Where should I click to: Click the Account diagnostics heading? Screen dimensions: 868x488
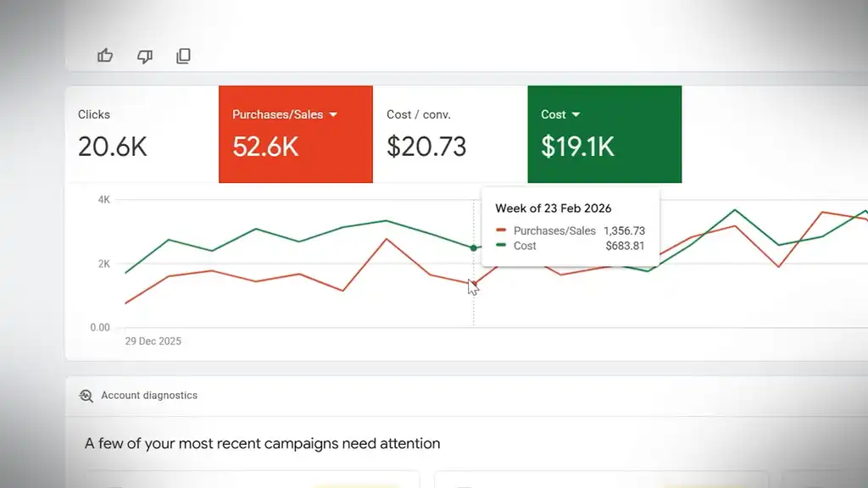click(149, 396)
